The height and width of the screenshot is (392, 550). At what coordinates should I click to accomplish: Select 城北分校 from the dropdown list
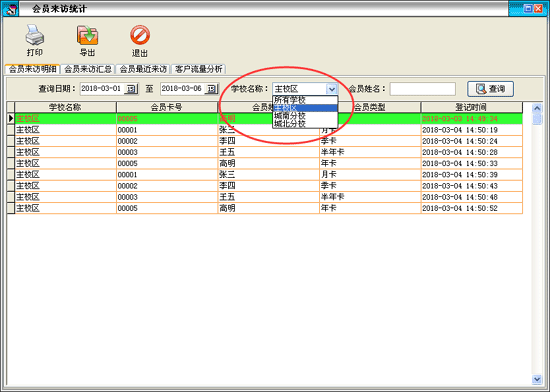coord(305,123)
